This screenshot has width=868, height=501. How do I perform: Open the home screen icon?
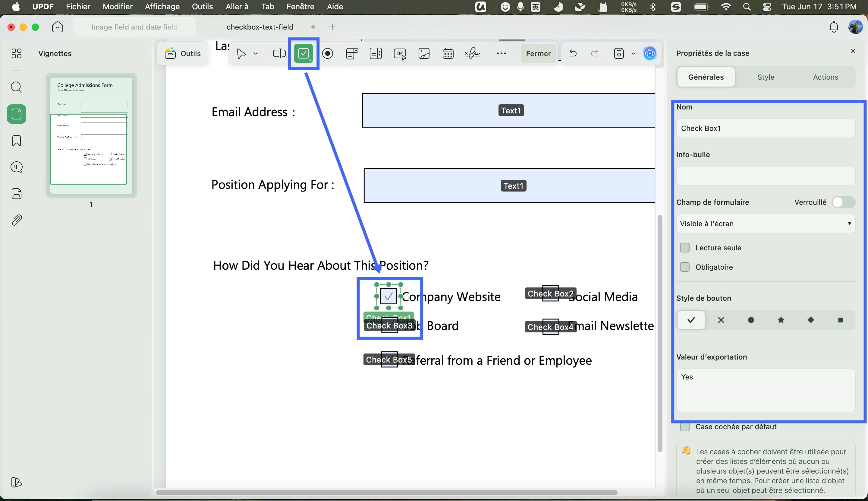point(57,27)
